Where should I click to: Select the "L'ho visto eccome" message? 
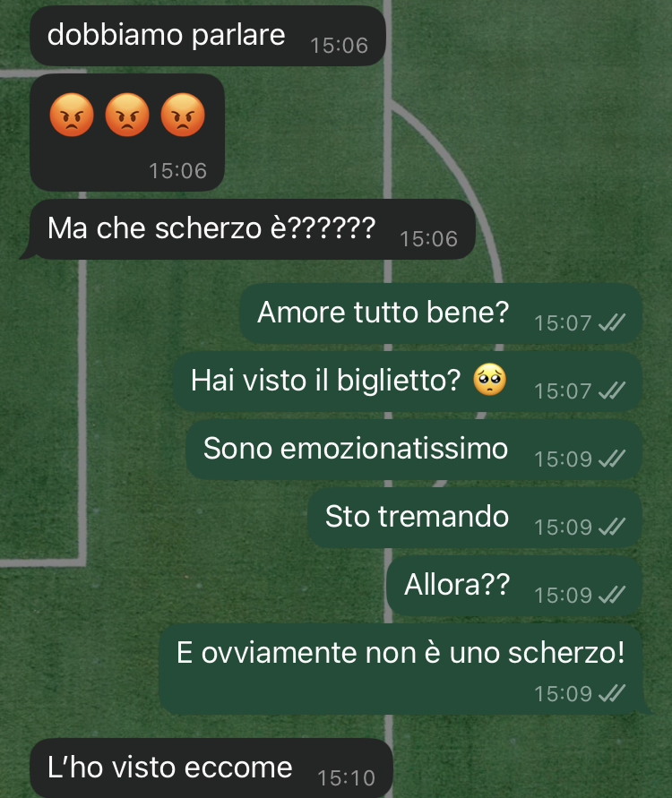(211, 768)
